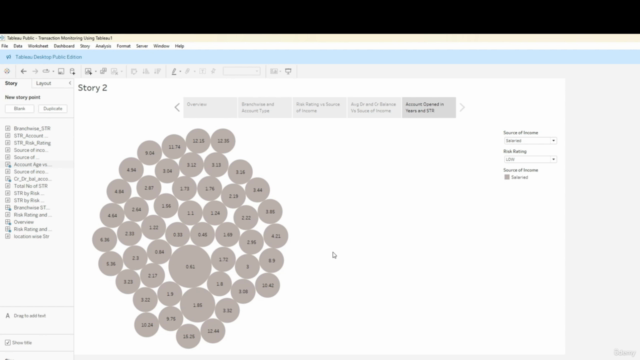640x360 pixels.
Task: Open the Dashboard menu
Action: coord(64,46)
